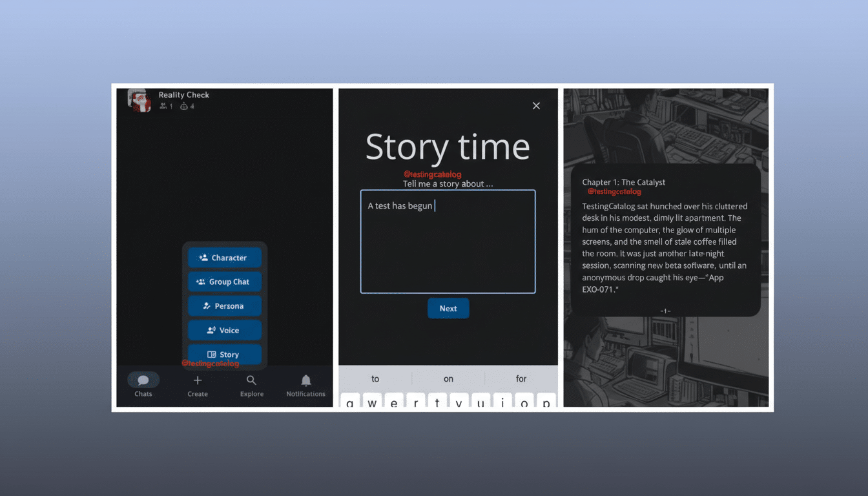The width and height of the screenshot is (868, 496).
Task: Open Chats via the speech bubble icon
Action: (143, 379)
